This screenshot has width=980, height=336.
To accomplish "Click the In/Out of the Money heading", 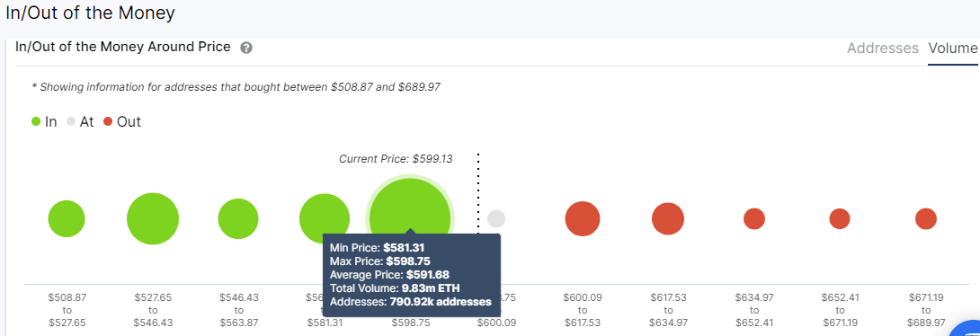I will 90,13.
